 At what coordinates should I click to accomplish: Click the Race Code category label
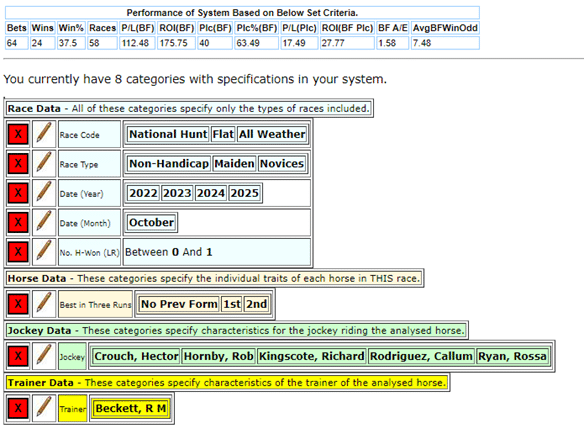[x=80, y=135]
